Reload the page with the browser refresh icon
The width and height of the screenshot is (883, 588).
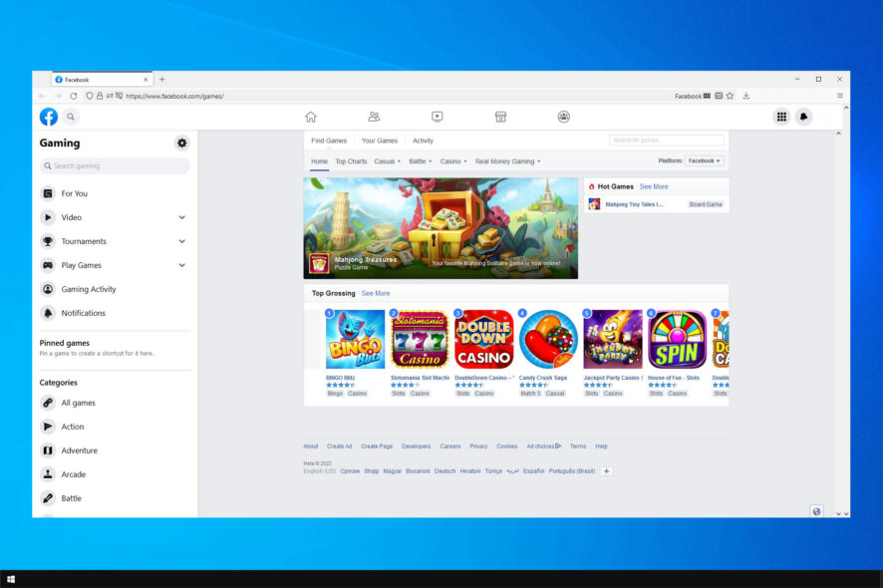(73, 97)
